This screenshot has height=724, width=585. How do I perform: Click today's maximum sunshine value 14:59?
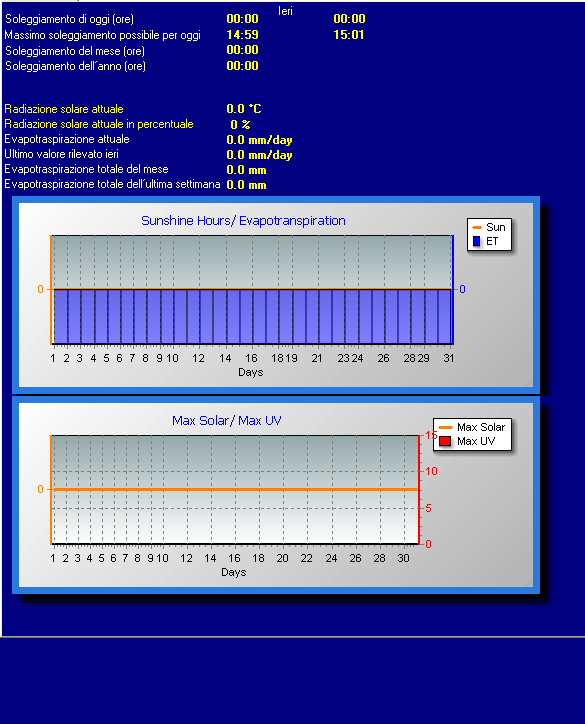(x=242, y=35)
